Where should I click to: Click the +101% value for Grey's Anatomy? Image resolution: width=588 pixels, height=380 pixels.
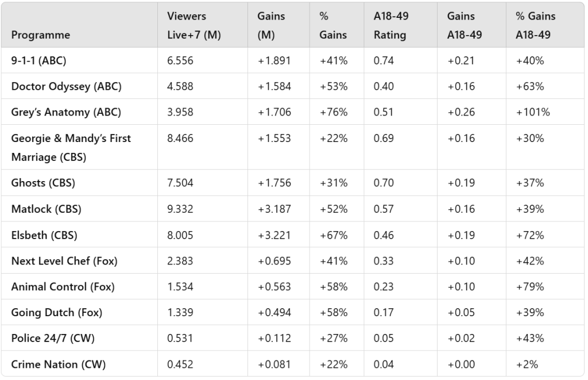pos(532,112)
